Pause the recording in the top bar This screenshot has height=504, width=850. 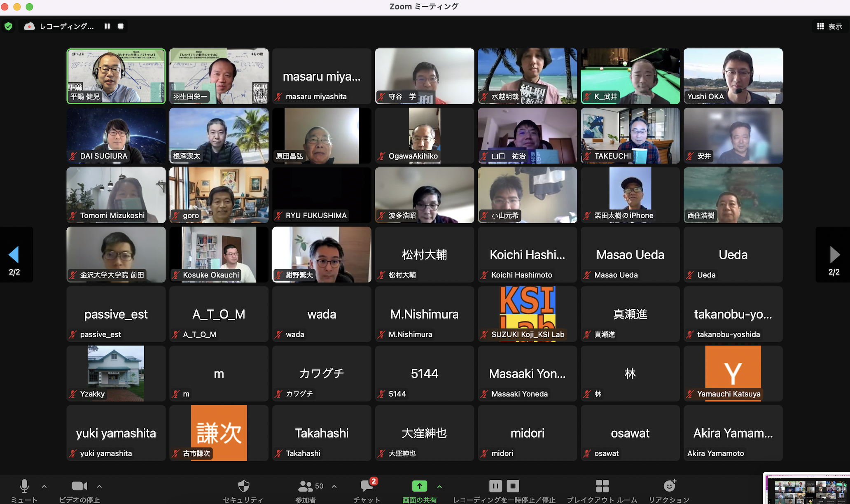(x=107, y=26)
